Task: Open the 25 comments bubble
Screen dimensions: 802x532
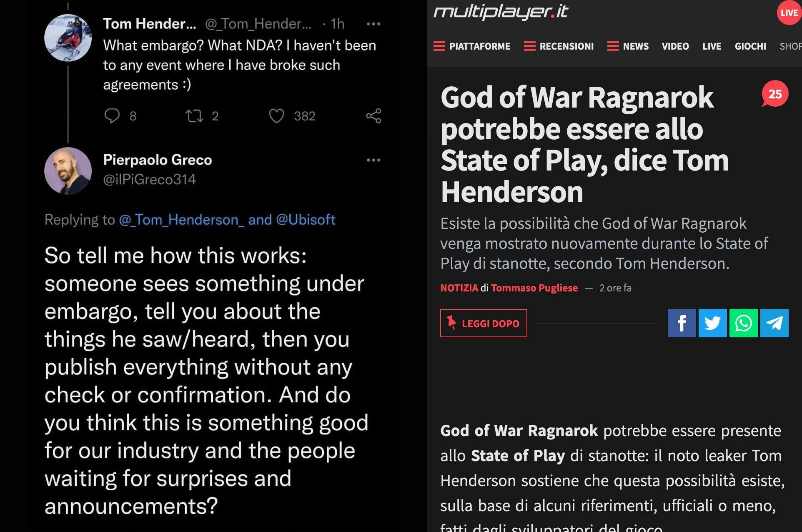Action: point(775,94)
